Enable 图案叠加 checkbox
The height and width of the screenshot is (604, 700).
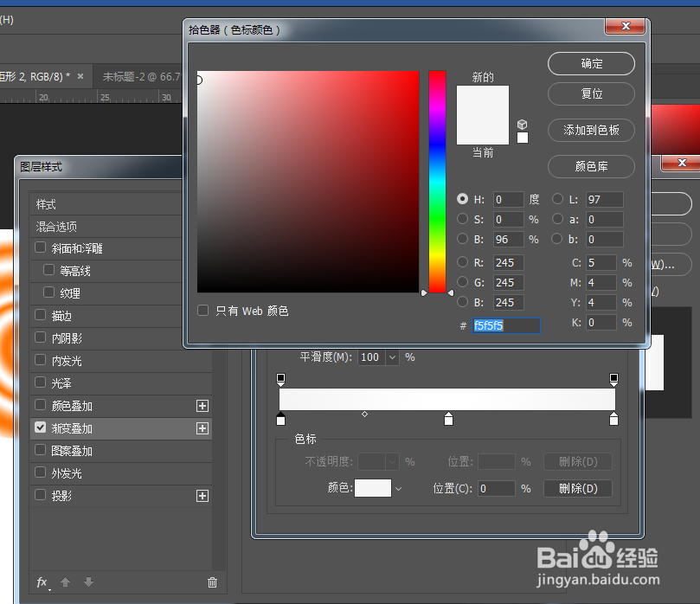coord(40,450)
